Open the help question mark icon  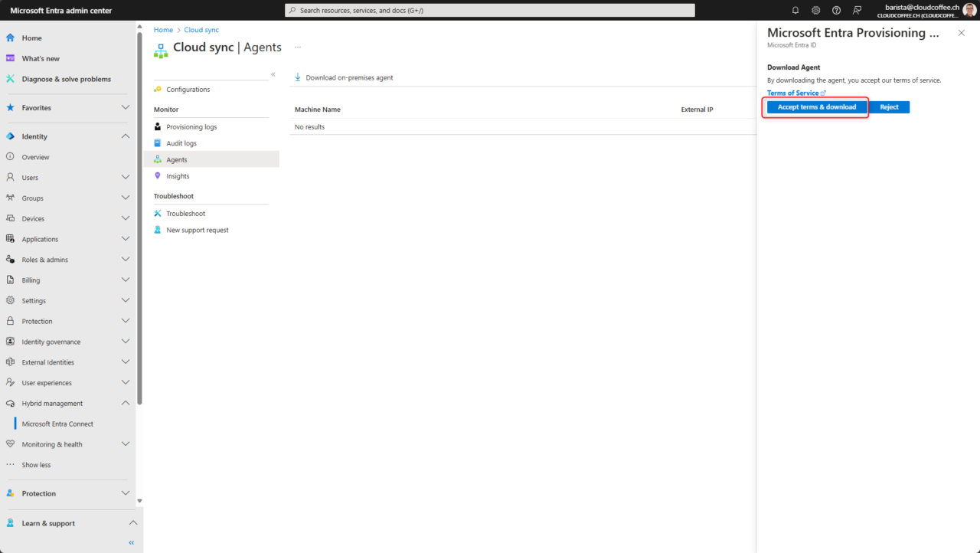tap(836, 11)
